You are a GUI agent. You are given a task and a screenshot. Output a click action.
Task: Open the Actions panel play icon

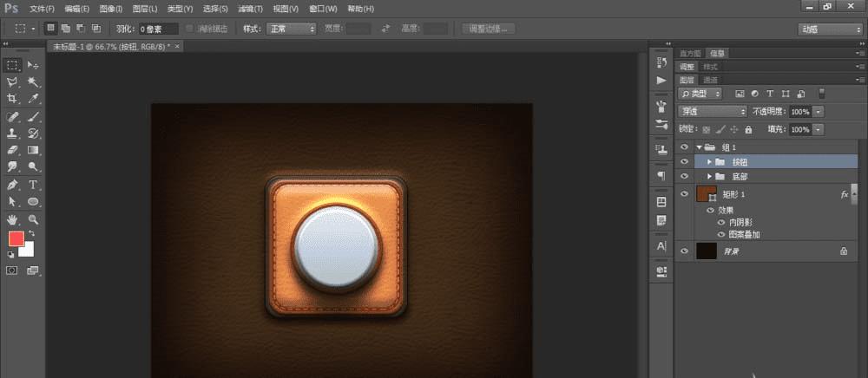tap(661, 80)
